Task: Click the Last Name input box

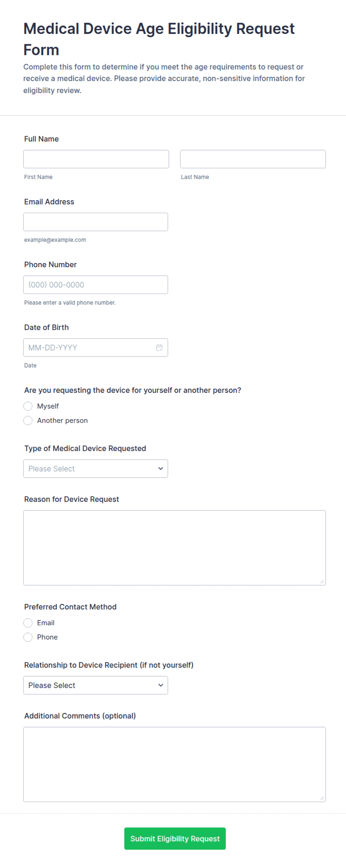Action: 253,159
